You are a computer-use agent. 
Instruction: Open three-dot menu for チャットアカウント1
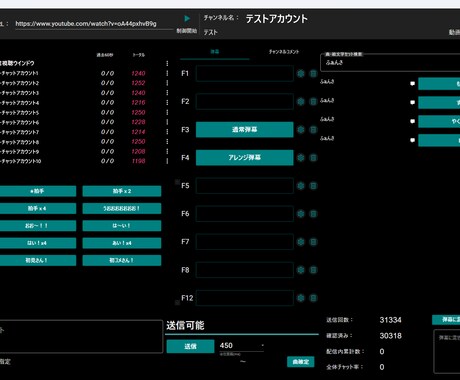pyautogui.click(x=167, y=73)
